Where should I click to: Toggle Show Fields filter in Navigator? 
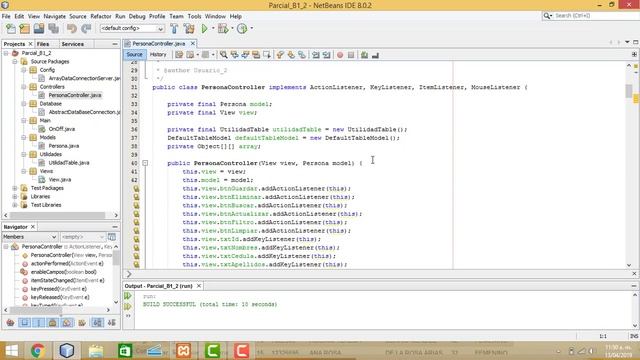24,323
